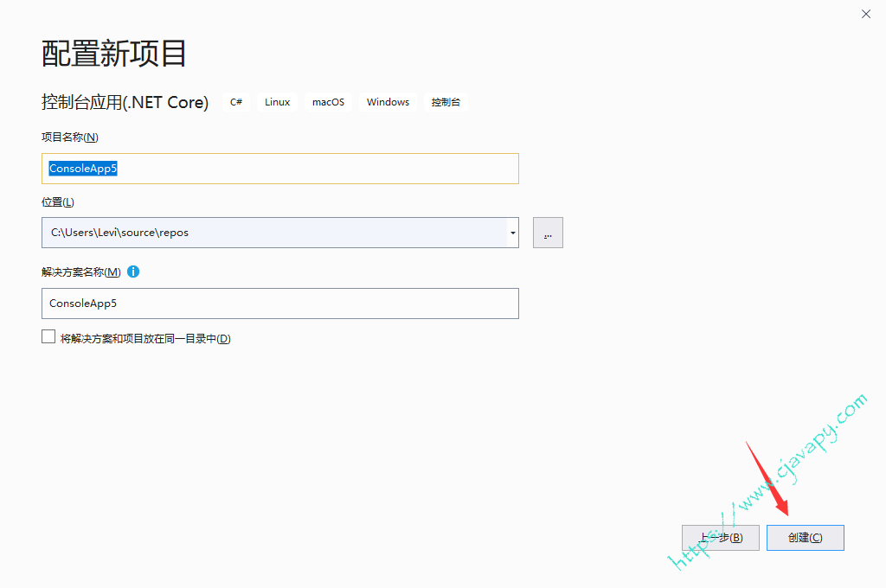The width and height of the screenshot is (886, 588).
Task: Enable placing solution and project in same directory
Action: (x=48, y=336)
